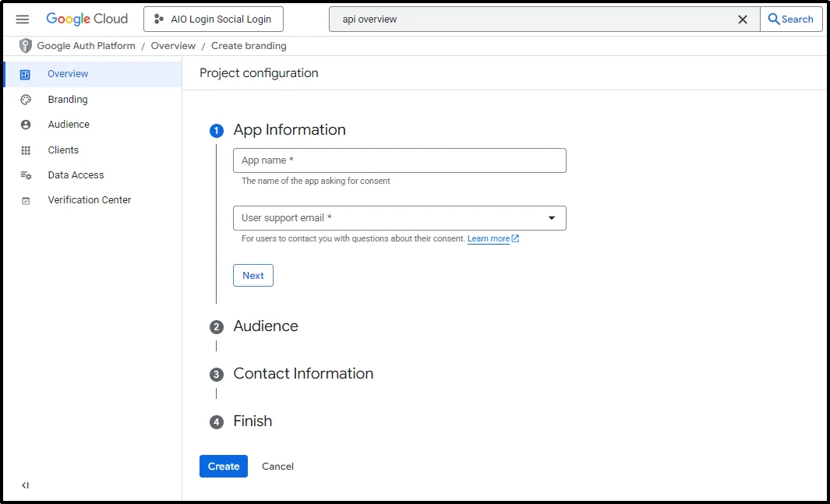
Task: Click the Data Access sidebar icon
Action: (27, 174)
